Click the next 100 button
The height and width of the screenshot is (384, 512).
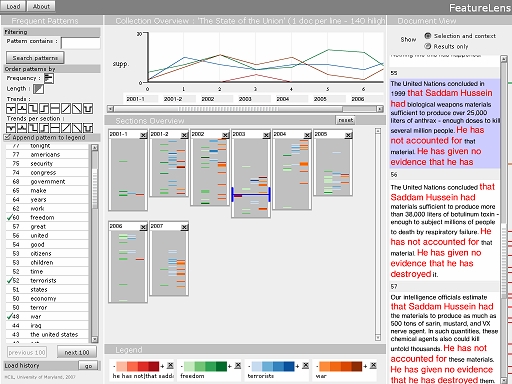[77, 352]
